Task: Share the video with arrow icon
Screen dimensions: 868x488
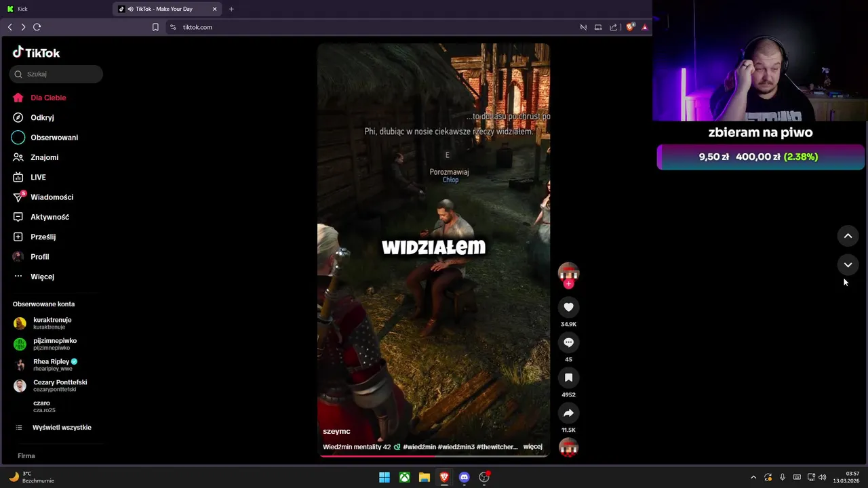Action: point(568,413)
